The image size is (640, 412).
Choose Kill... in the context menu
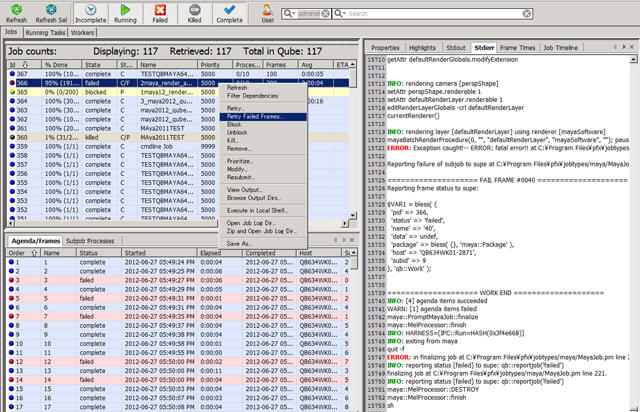(x=263, y=140)
